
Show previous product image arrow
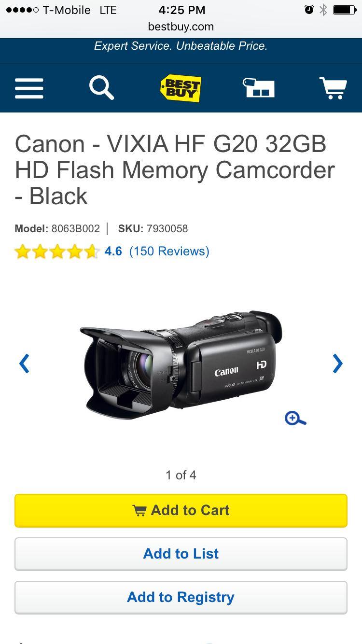24,364
